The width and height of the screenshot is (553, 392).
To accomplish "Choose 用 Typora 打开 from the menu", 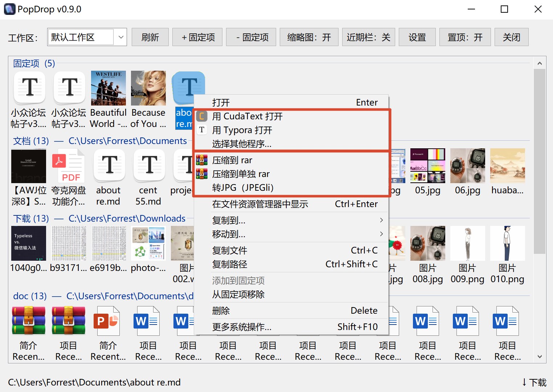I will pos(291,130).
